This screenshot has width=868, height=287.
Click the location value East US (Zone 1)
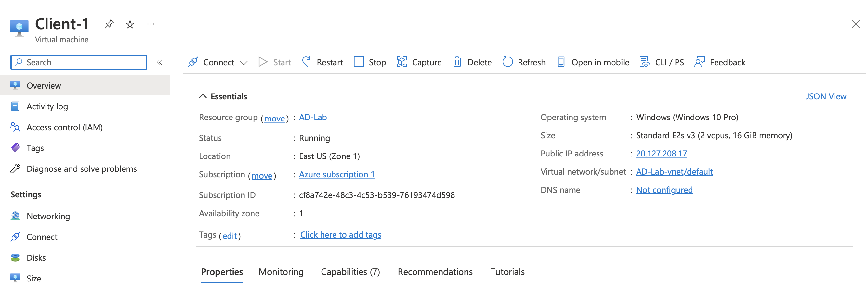329,156
